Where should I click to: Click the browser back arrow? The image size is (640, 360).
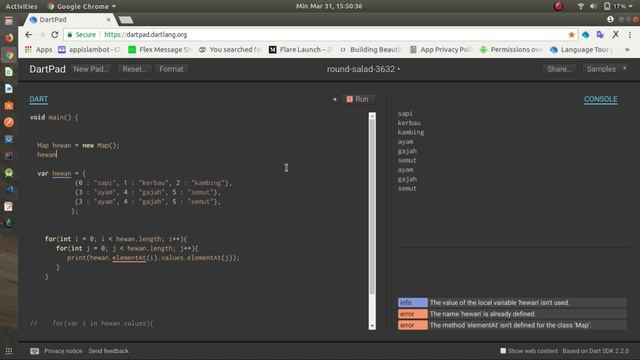pyautogui.click(x=28, y=35)
